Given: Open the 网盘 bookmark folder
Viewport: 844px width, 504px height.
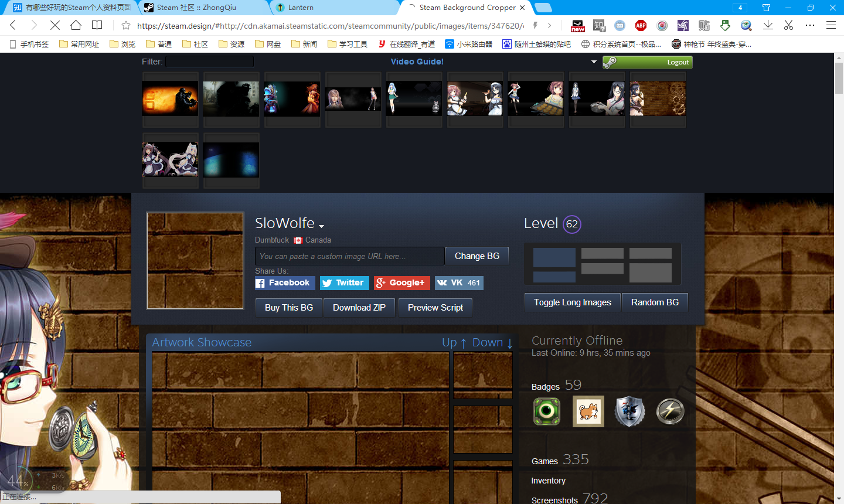Looking at the screenshot, I should click(268, 44).
